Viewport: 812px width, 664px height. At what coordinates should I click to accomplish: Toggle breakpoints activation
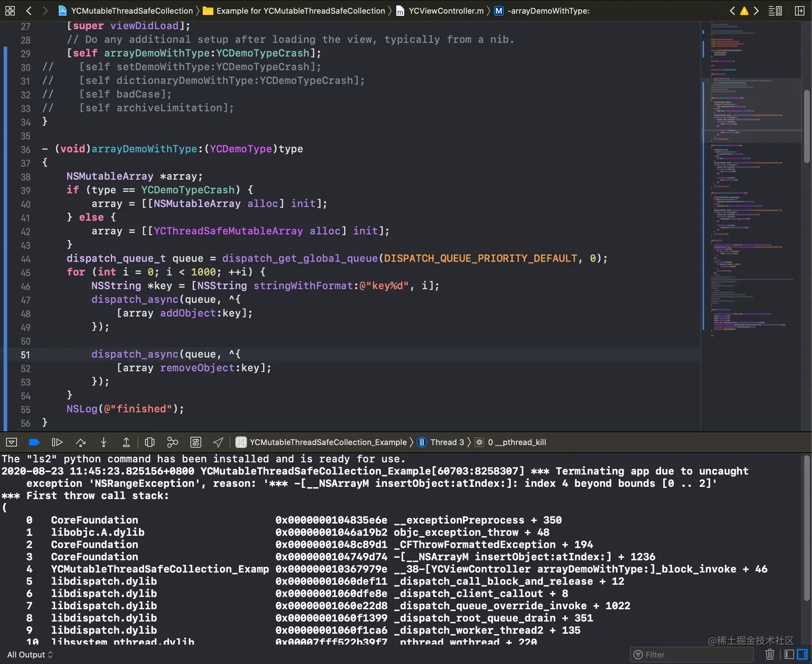(34, 442)
